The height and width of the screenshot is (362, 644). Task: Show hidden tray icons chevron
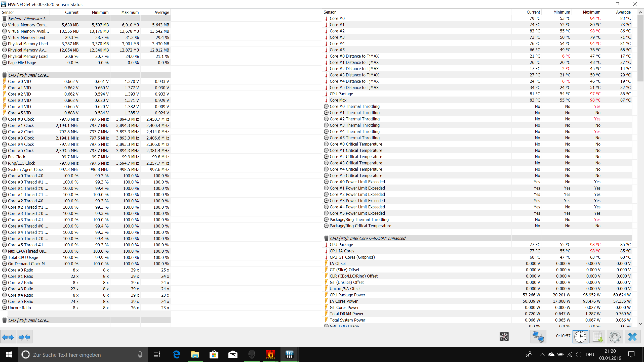click(542, 354)
